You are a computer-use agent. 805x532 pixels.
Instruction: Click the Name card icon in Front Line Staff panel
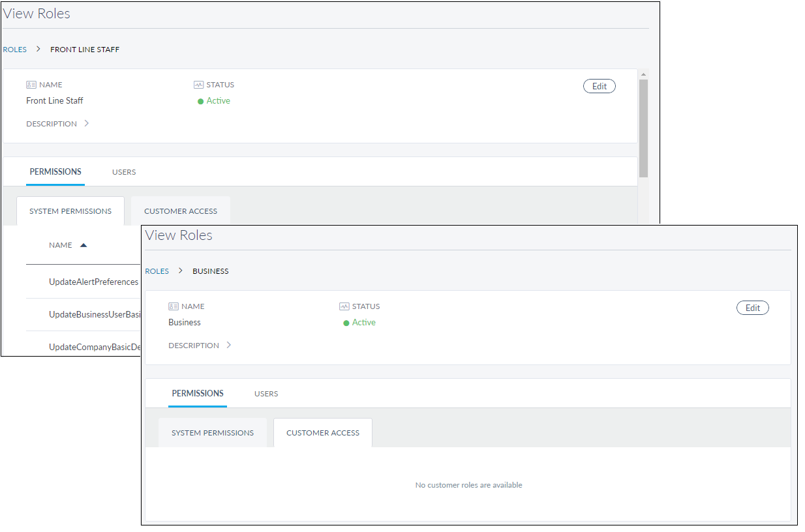pos(31,85)
